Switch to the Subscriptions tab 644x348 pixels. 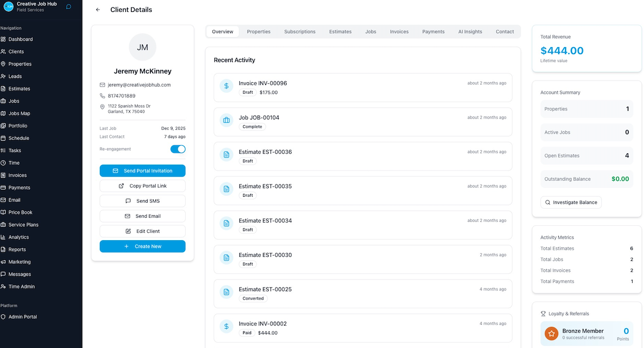(x=299, y=32)
